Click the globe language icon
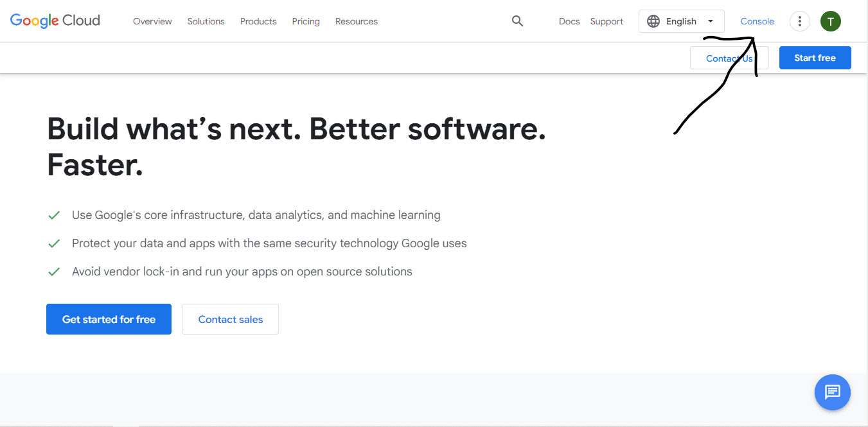The width and height of the screenshot is (868, 427). (653, 21)
